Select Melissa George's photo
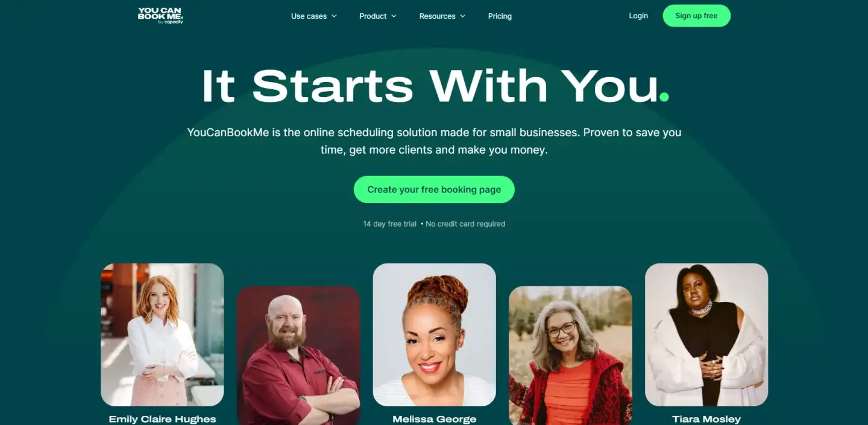The image size is (868, 425). pyautogui.click(x=435, y=335)
